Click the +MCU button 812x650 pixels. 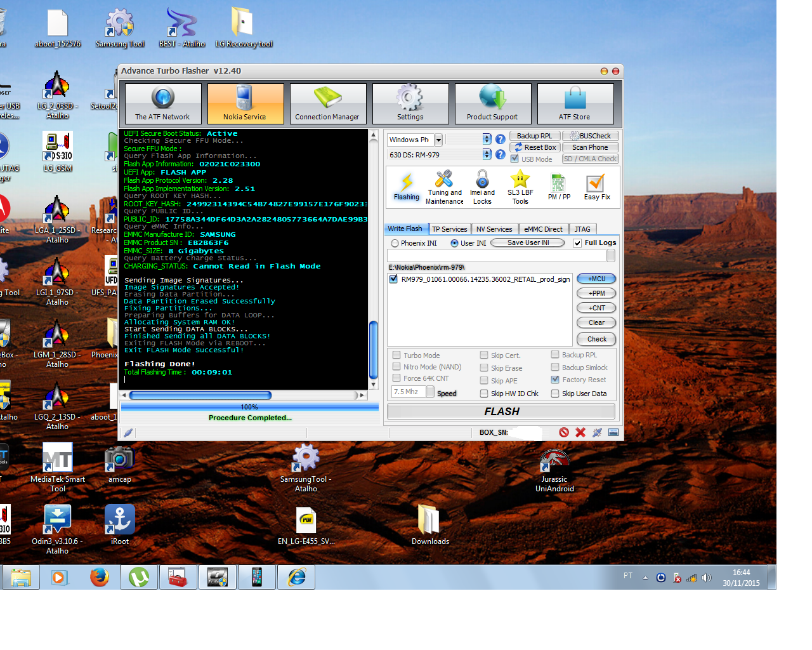[x=596, y=279]
